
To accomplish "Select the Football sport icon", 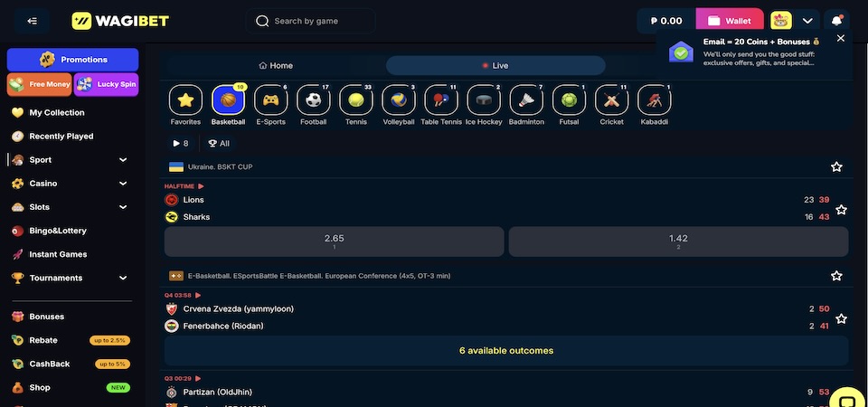I will [x=313, y=100].
